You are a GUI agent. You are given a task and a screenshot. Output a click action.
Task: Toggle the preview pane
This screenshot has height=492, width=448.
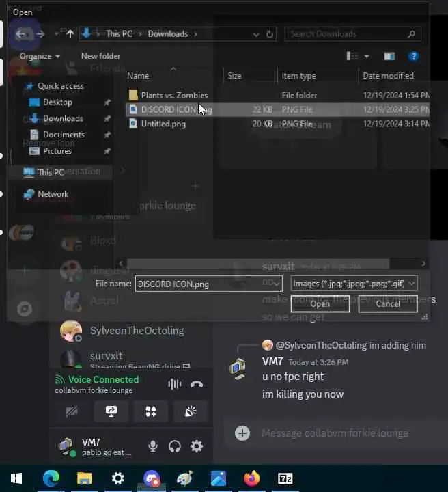[389, 56]
